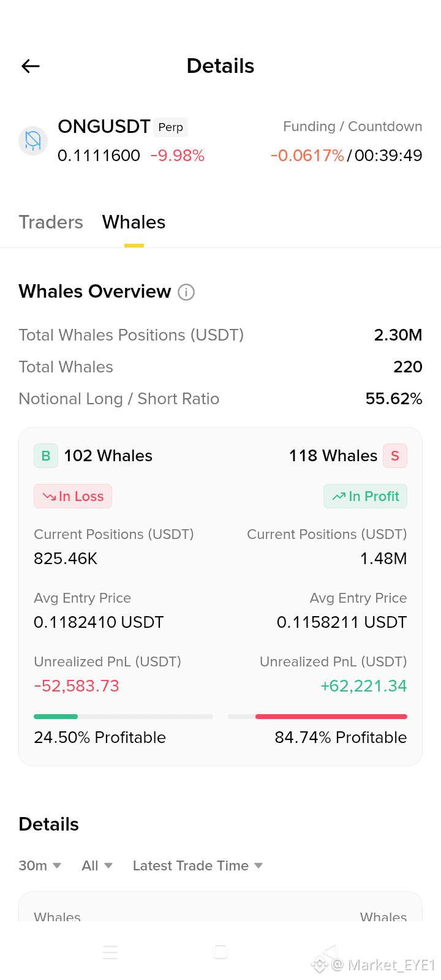This screenshot has height=980, width=441.
Task: Tap the In Profit trend tag
Action: point(365,496)
